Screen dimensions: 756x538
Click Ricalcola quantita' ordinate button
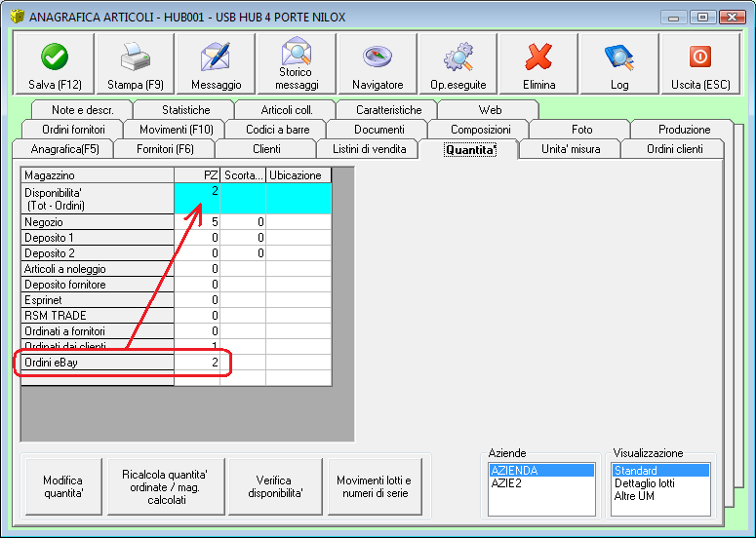point(166,486)
